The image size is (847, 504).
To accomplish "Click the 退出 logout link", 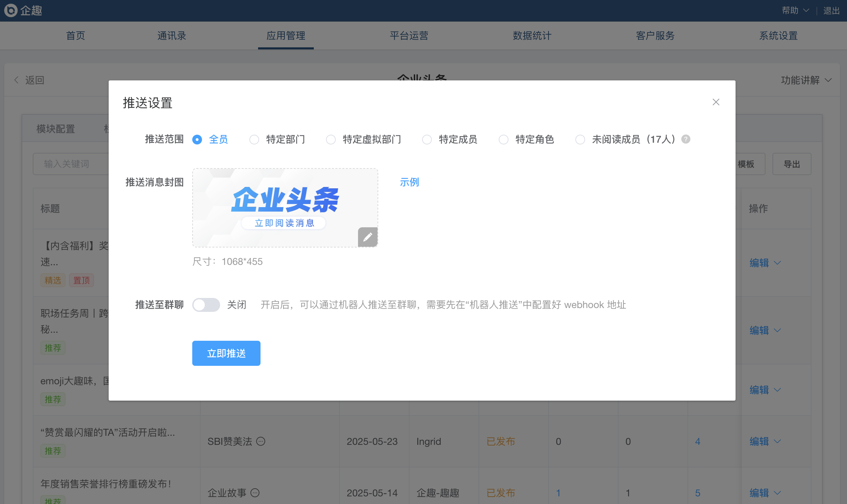I will (x=831, y=10).
